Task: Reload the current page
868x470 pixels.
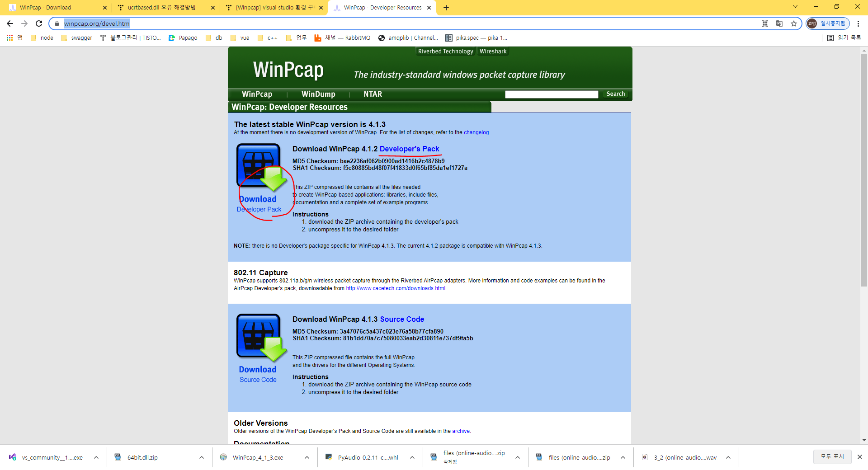Action: pos(39,23)
